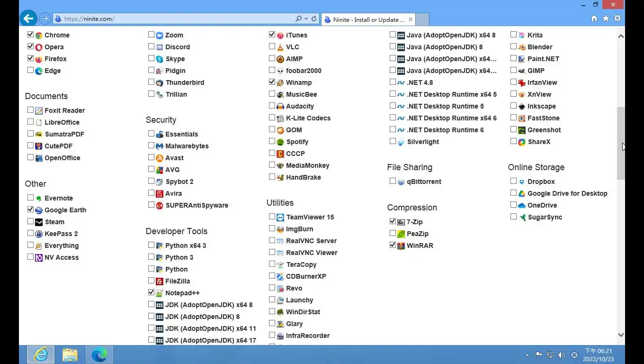Click the vertical scrollbar thumb

[x=621, y=144]
